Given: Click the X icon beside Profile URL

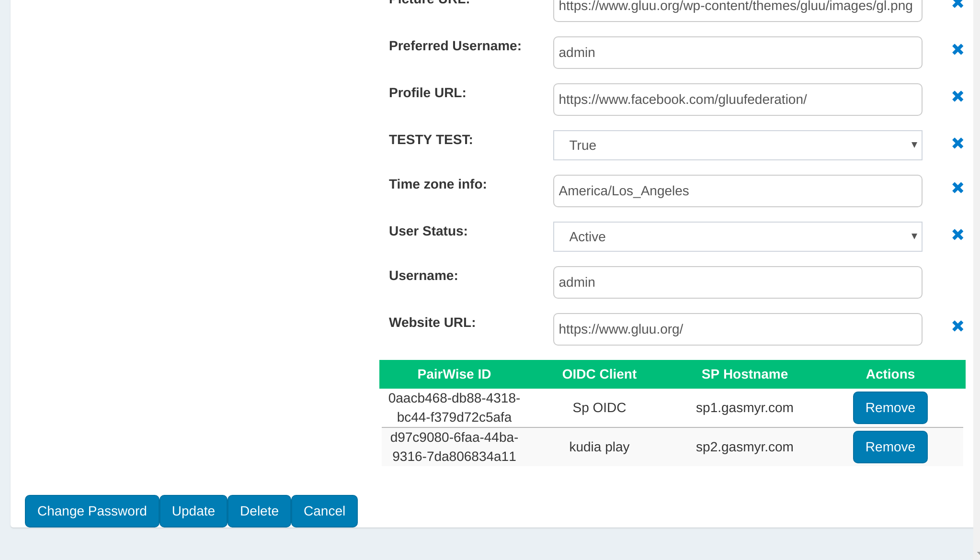Looking at the screenshot, I should point(957,96).
